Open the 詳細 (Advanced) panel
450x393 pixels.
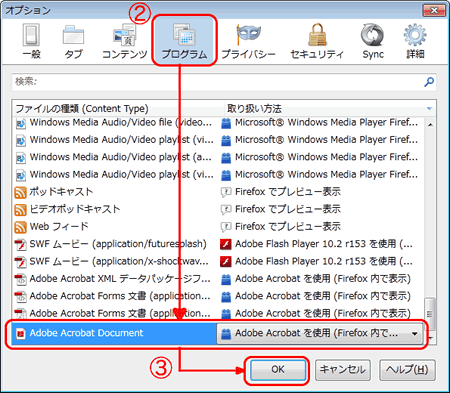click(x=415, y=41)
